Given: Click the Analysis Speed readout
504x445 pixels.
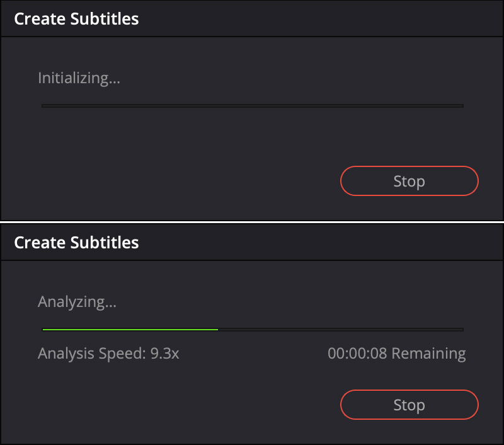Looking at the screenshot, I should tap(108, 354).
